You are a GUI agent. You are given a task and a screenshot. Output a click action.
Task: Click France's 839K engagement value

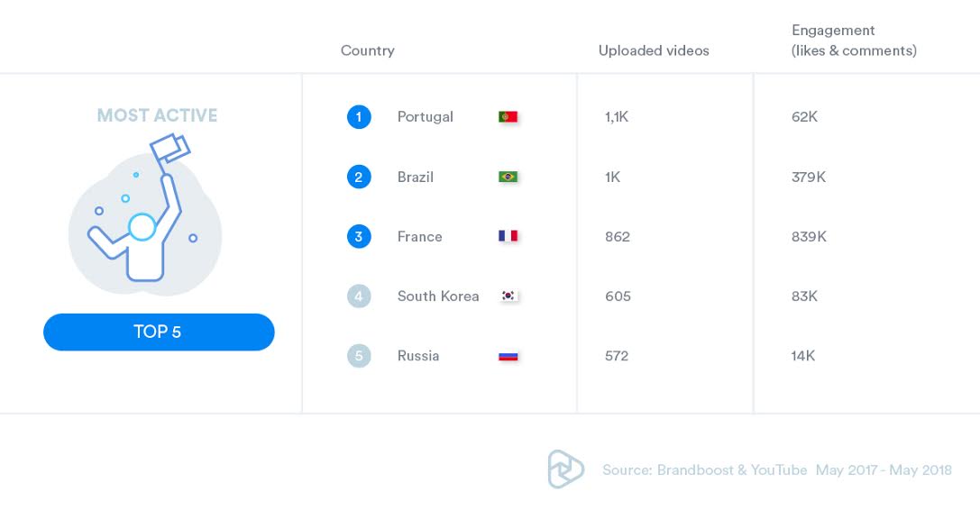809,237
